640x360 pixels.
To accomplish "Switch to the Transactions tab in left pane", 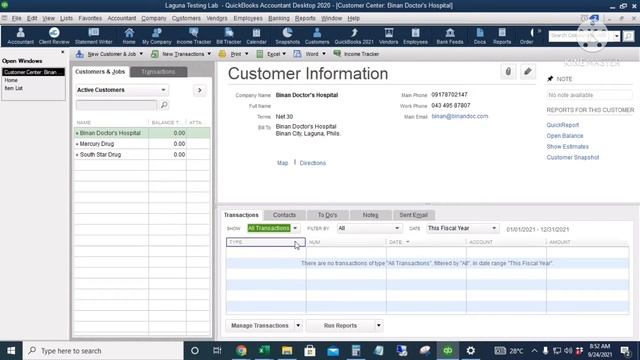I will point(158,72).
